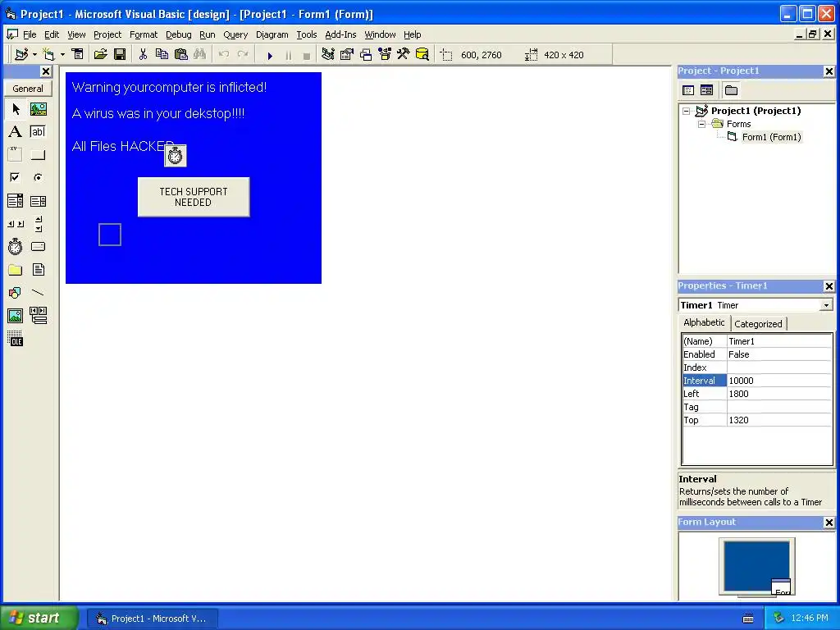
Task: Click Project1 taskbar window button
Action: [x=153, y=619]
